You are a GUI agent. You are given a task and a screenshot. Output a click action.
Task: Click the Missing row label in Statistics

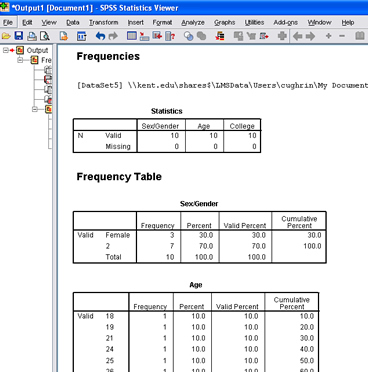click(x=118, y=146)
